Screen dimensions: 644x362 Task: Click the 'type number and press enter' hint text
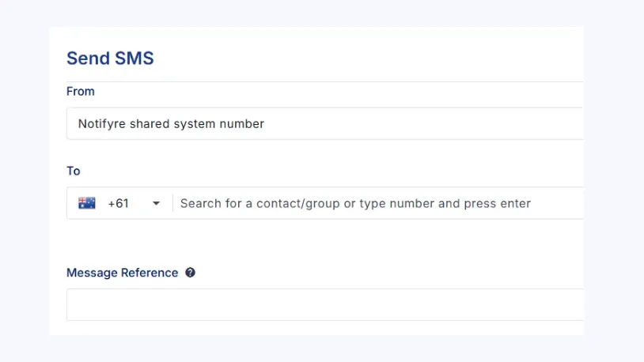445,203
